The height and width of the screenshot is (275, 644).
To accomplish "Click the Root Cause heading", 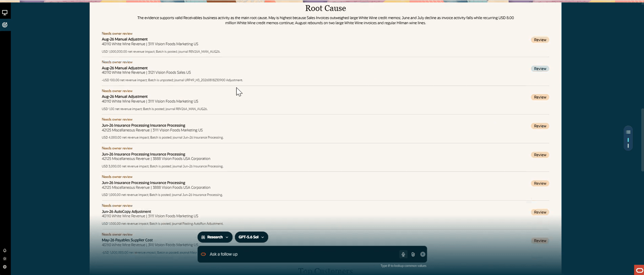I will coord(326,8).
